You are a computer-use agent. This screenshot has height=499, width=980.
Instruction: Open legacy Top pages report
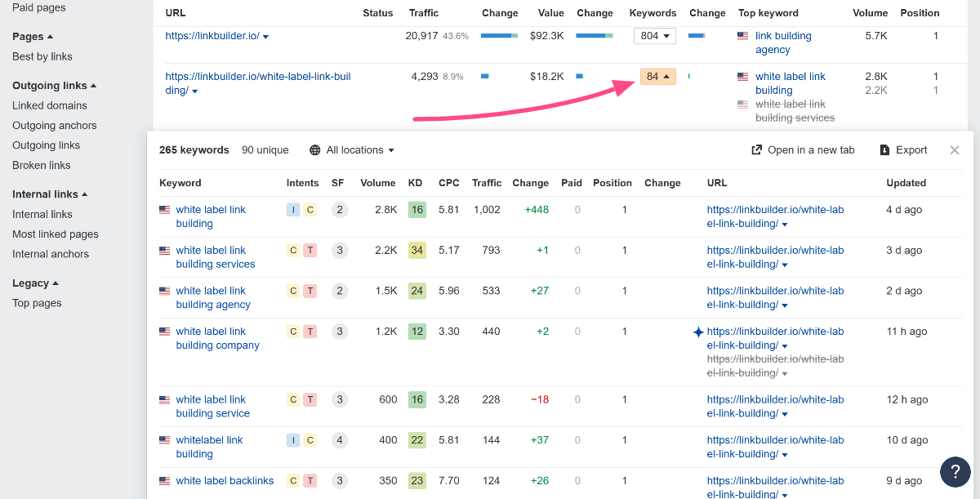(37, 303)
